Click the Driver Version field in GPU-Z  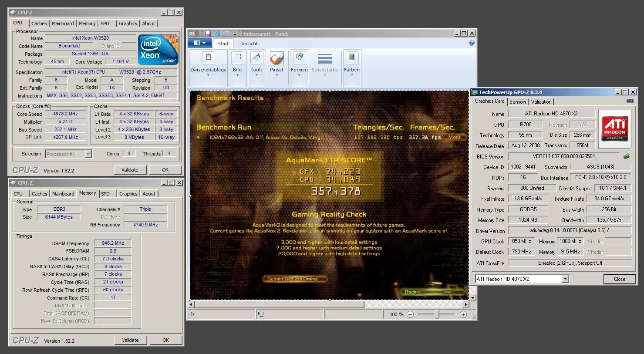click(570, 231)
